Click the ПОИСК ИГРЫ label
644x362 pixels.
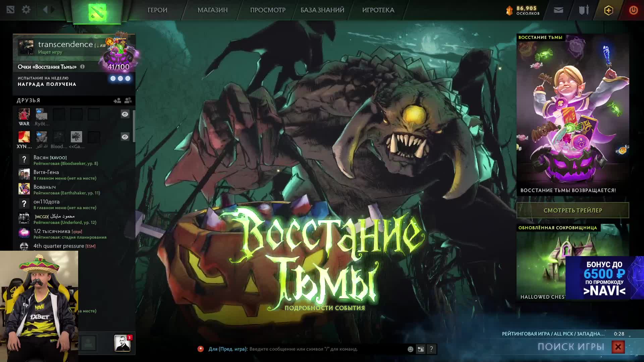pos(571,347)
